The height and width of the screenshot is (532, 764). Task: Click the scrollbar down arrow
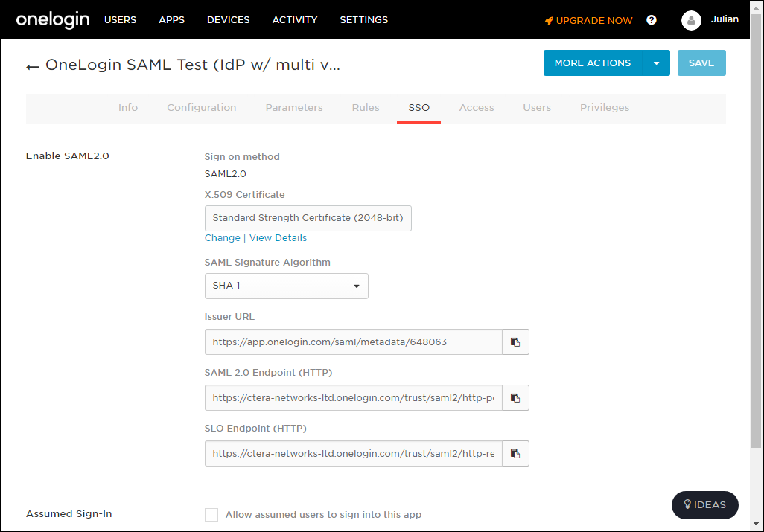[757, 525]
